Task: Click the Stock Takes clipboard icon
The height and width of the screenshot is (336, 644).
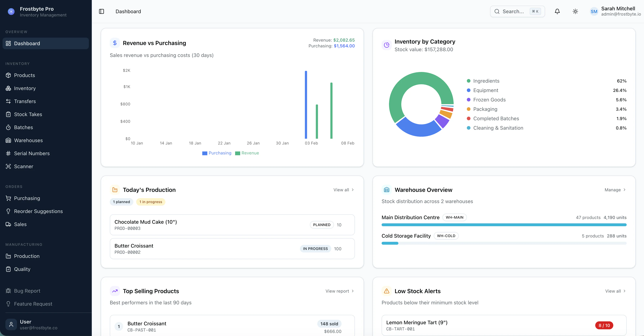Action: point(8,114)
